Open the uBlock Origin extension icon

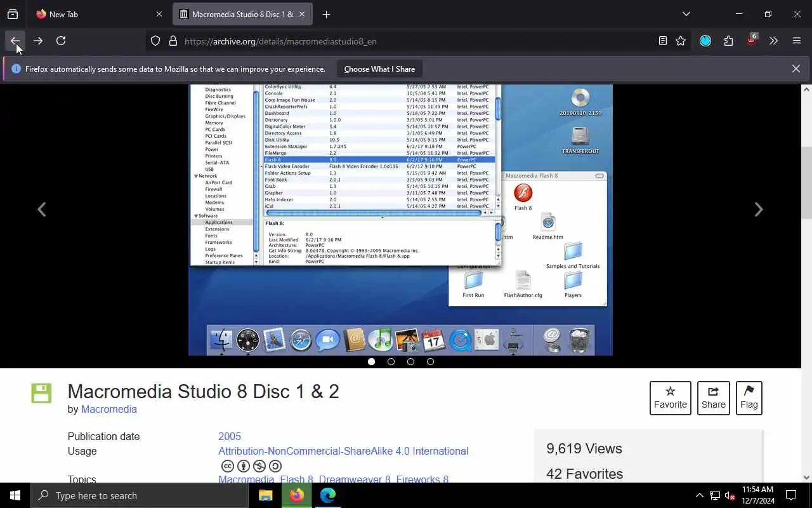click(x=752, y=40)
